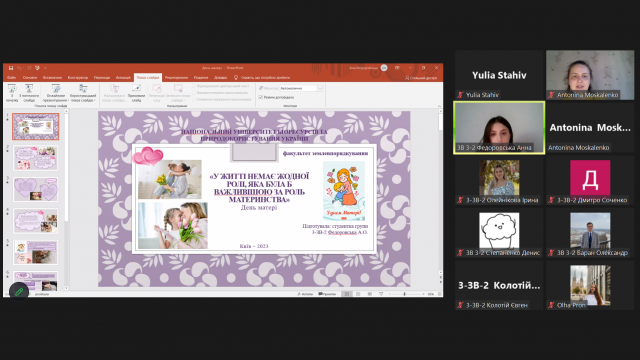The width and height of the screenshot is (640, 360).
Task: Click the 'День матері' subtitle on slide
Action: [259, 208]
